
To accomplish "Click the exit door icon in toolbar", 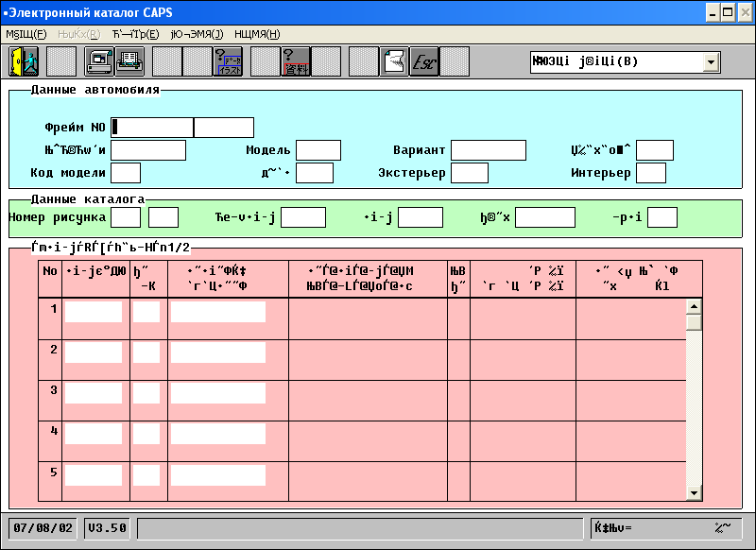I will pyautogui.click(x=24, y=62).
